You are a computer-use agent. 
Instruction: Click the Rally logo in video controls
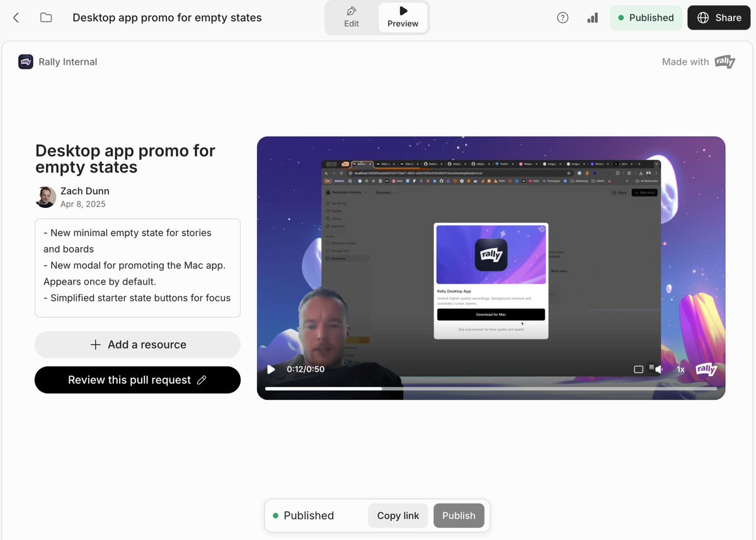(706, 369)
